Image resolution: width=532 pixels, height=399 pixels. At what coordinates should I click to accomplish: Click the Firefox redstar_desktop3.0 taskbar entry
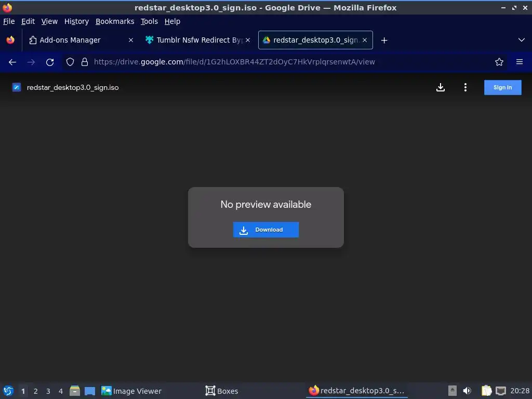point(356,391)
